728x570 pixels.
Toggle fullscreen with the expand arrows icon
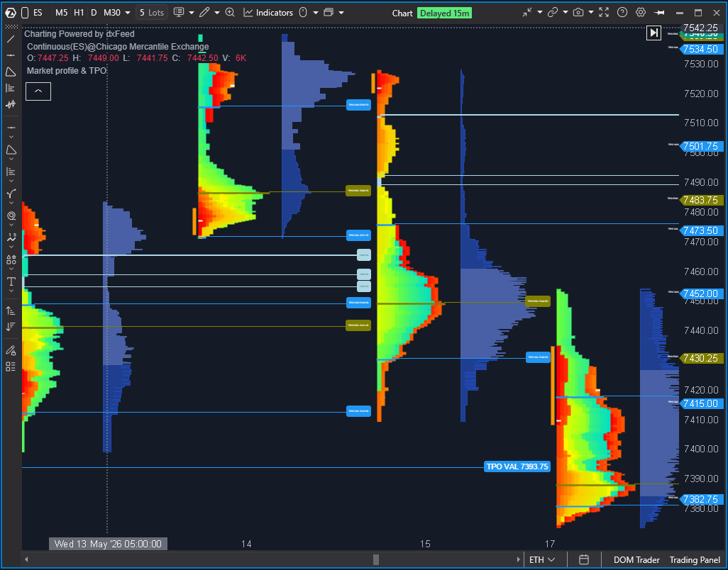(604, 13)
